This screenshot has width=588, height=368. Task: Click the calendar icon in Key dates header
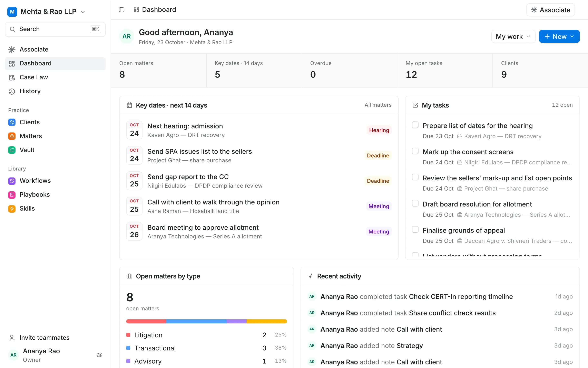pyautogui.click(x=129, y=105)
